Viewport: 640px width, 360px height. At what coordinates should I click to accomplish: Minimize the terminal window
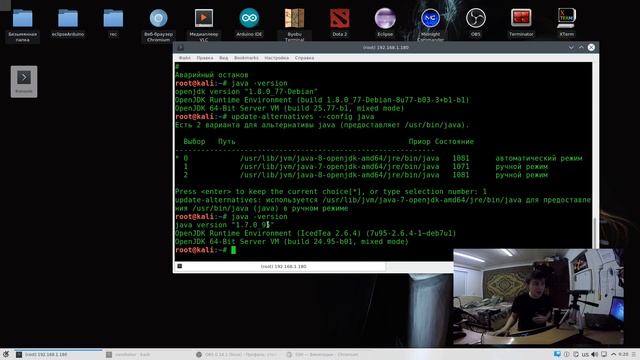[571, 47]
